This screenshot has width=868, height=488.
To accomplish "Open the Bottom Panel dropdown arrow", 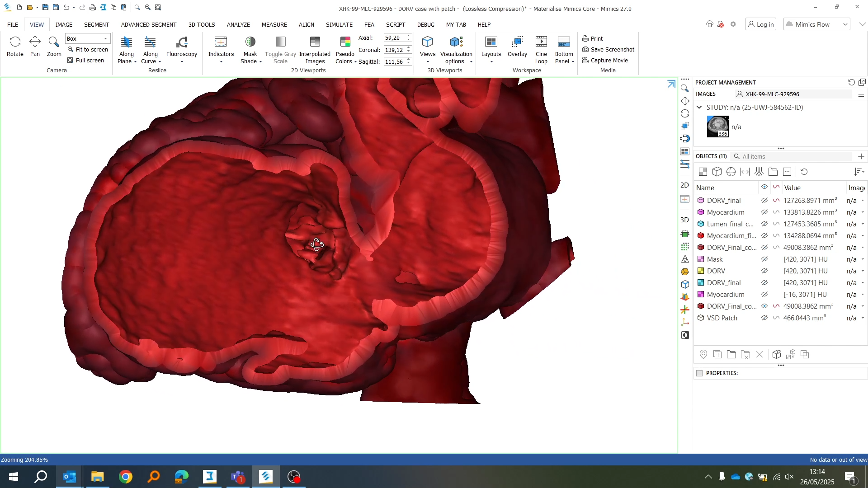I will click(573, 62).
